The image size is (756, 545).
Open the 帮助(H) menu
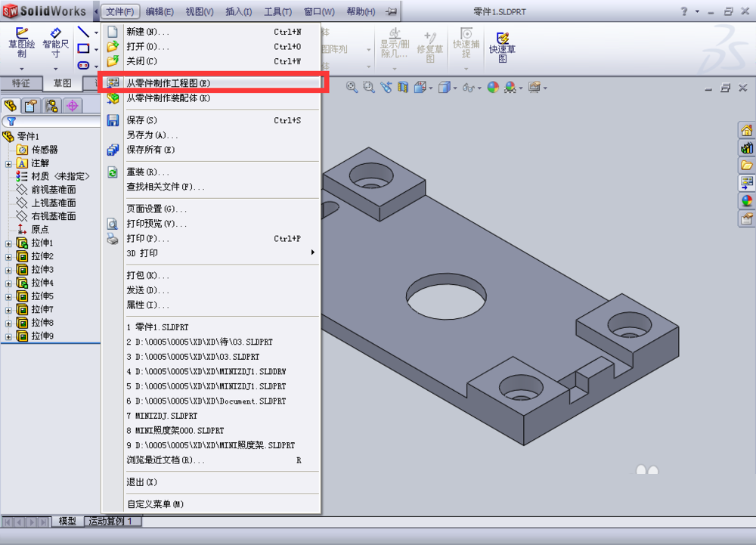(361, 11)
